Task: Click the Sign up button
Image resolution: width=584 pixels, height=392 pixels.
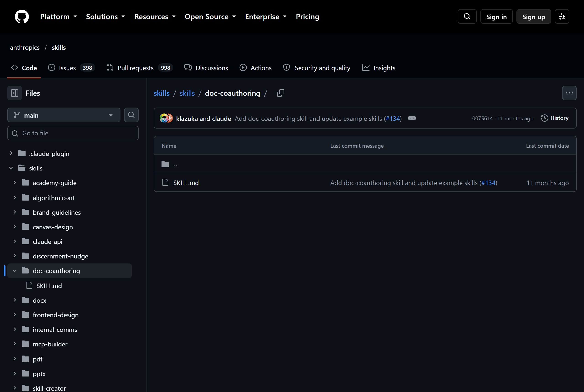Action: 533,16
